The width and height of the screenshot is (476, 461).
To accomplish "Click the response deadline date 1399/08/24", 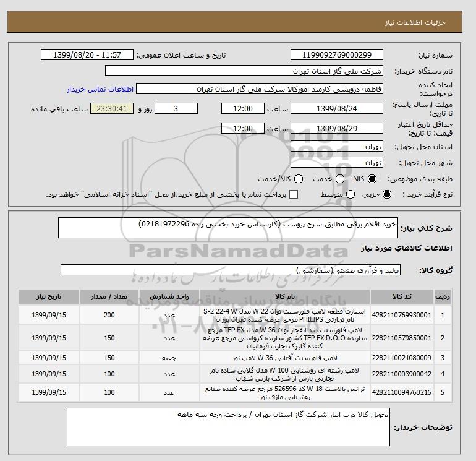I will (337, 108).
